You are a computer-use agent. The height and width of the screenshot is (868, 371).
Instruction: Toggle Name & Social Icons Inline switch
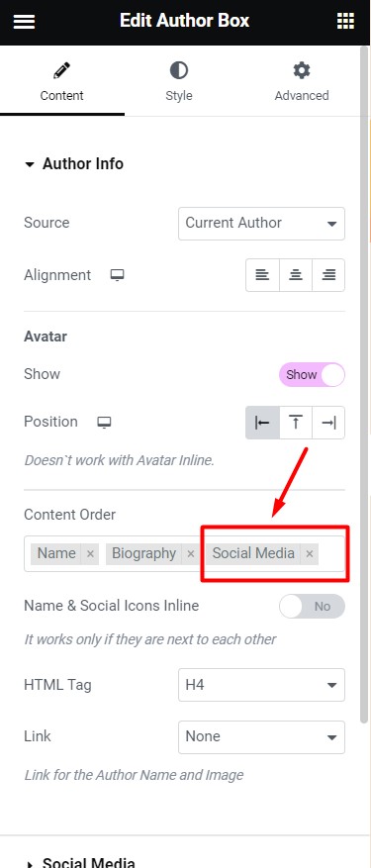pos(312,606)
